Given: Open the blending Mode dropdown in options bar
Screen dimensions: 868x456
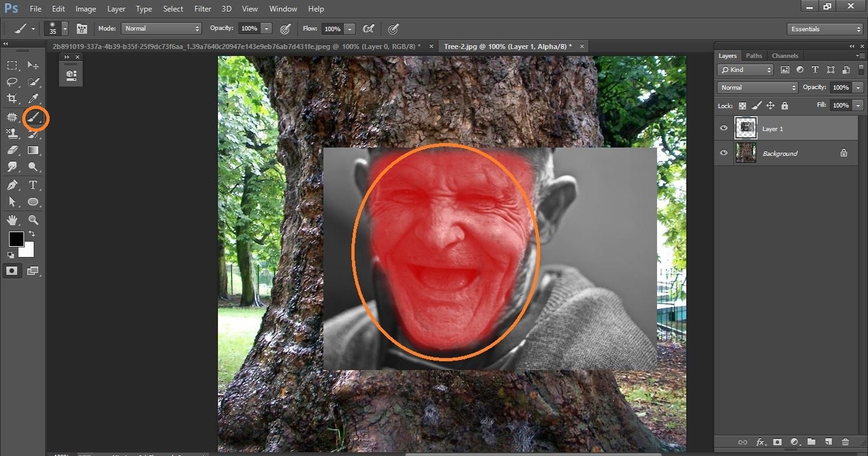Looking at the screenshot, I should point(161,29).
